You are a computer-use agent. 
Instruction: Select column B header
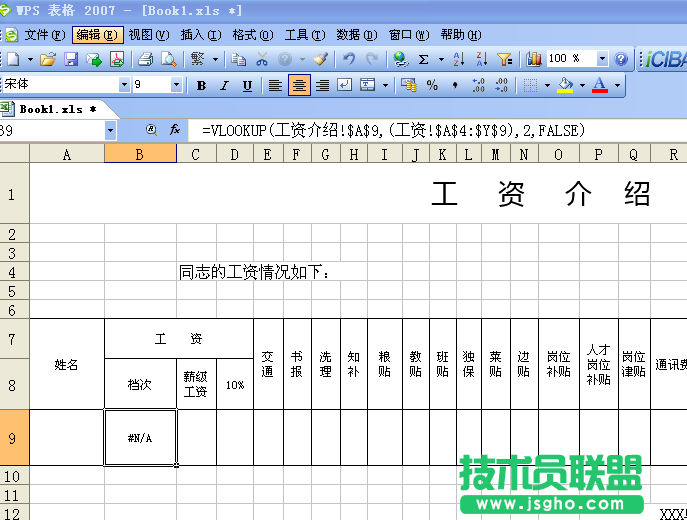[x=140, y=154]
